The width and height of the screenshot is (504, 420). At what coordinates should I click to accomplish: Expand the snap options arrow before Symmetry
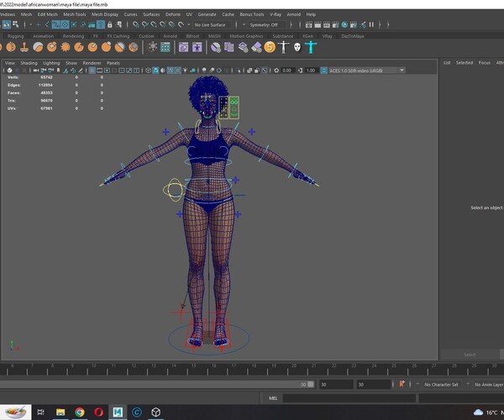click(244, 24)
